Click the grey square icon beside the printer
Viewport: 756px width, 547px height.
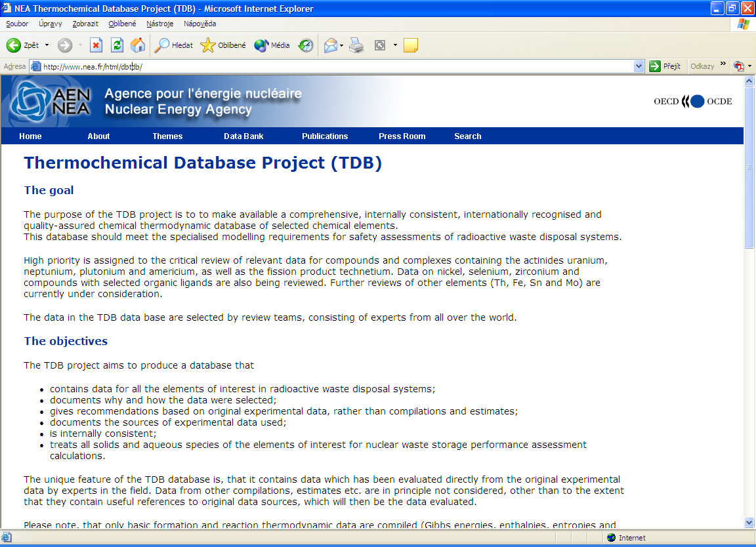(x=380, y=45)
